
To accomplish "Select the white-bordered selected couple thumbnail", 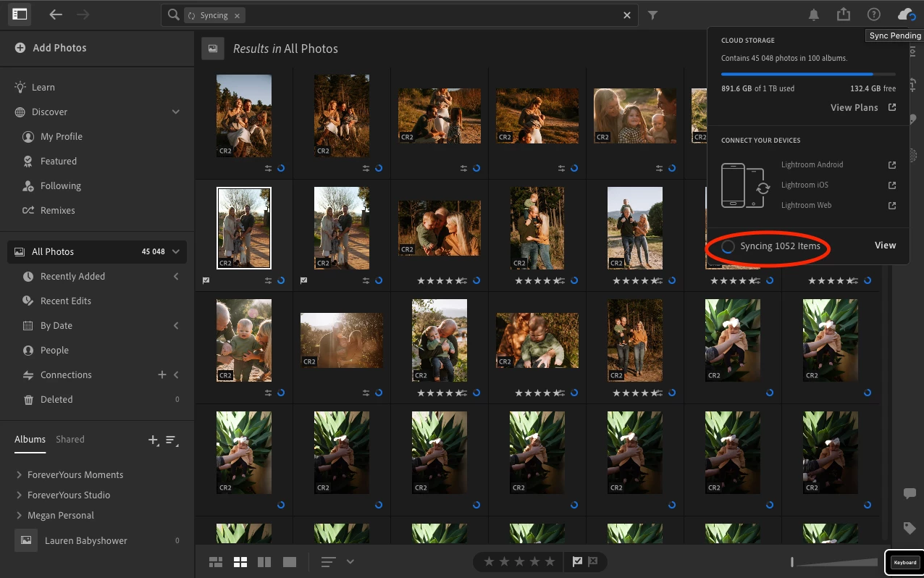I will pyautogui.click(x=244, y=227).
